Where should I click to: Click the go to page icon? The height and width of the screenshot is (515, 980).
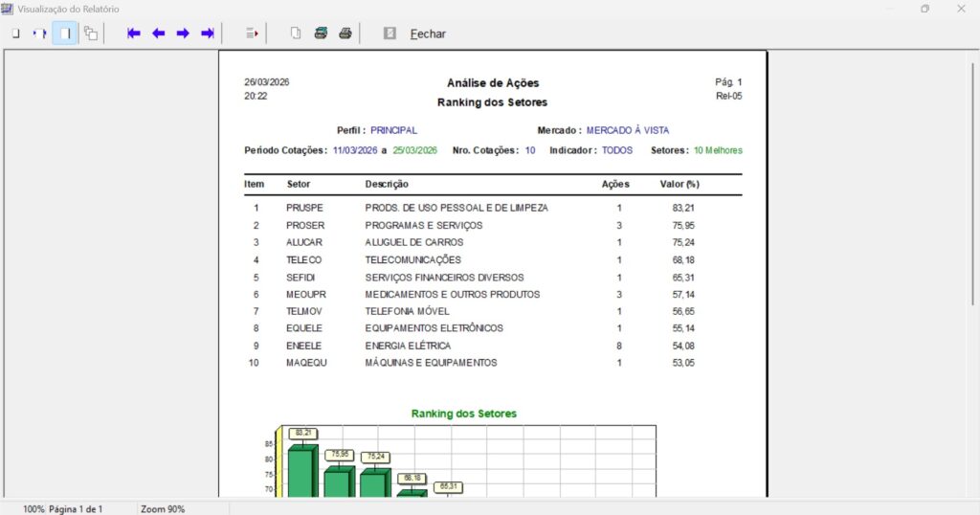(252, 34)
